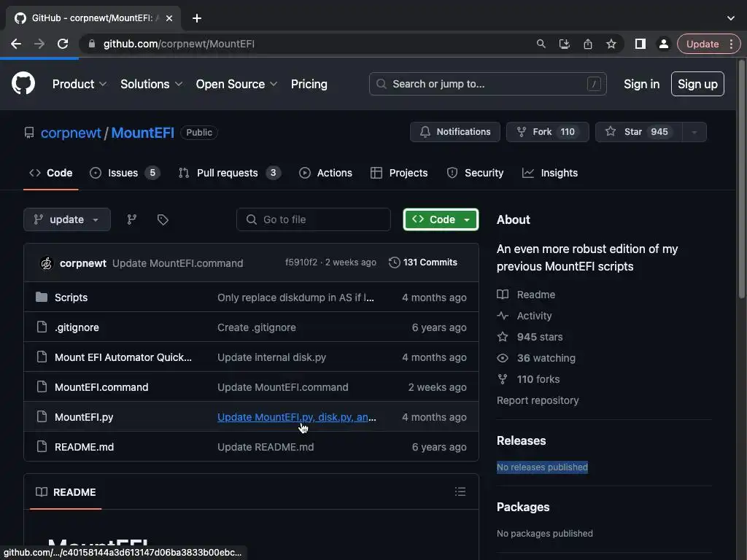The width and height of the screenshot is (747, 560).
Task: Open README outline list icon
Action: coord(460,491)
